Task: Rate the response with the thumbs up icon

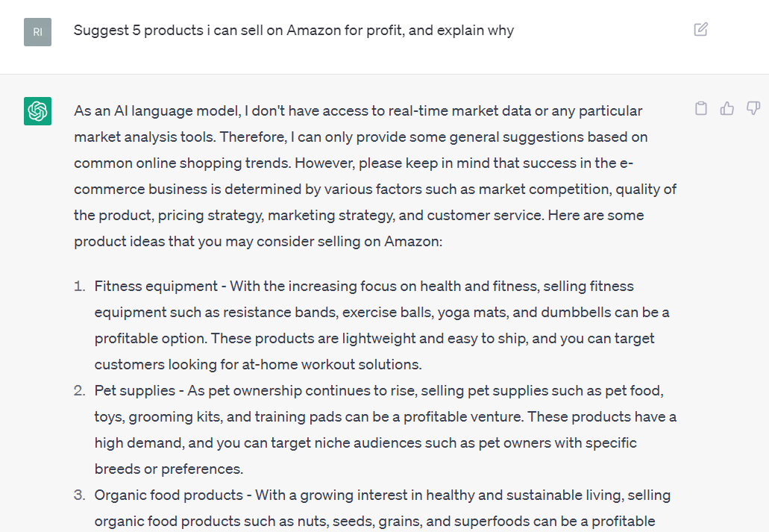Action: click(x=727, y=108)
